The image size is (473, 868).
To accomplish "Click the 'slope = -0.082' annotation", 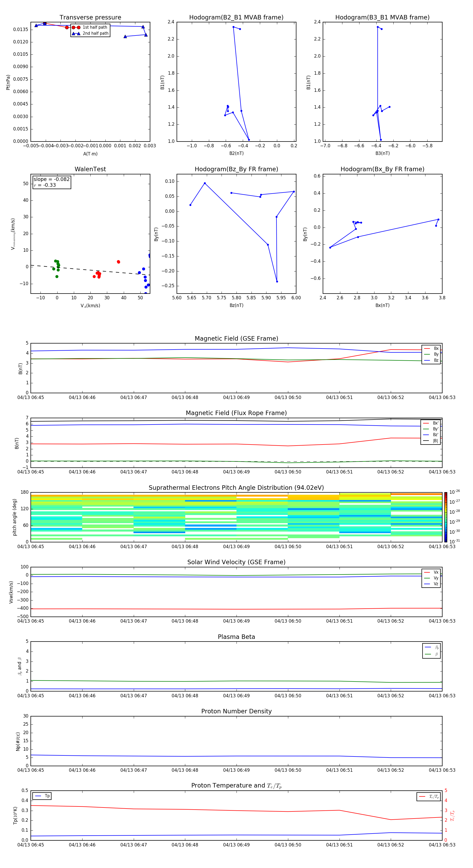I will pyautogui.click(x=52, y=179).
